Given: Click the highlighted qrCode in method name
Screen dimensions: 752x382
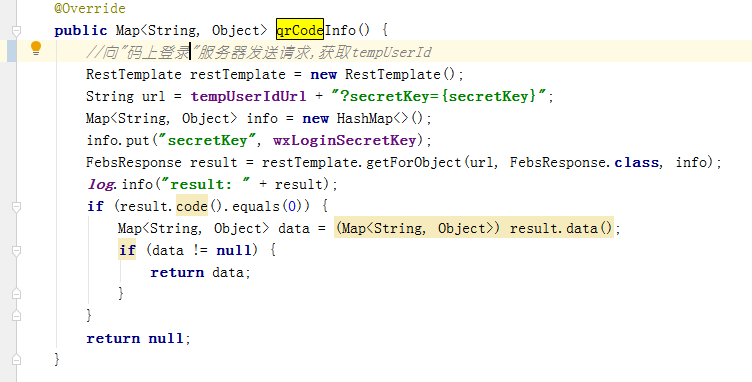Looking at the screenshot, I should point(300,30).
